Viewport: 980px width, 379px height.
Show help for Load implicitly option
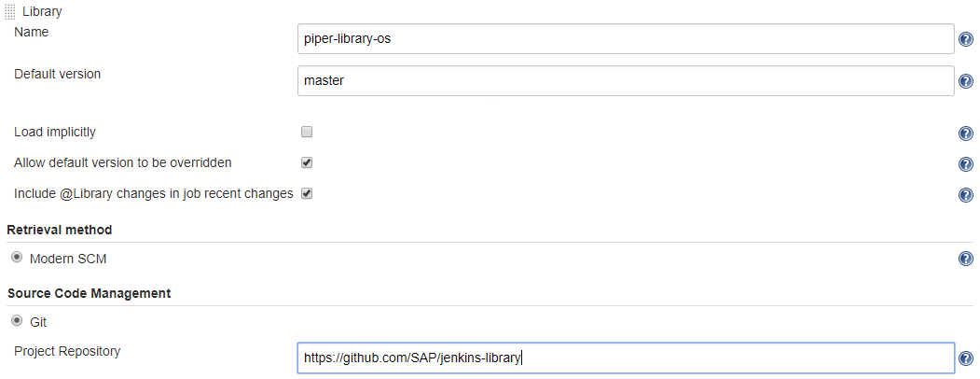(x=966, y=133)
